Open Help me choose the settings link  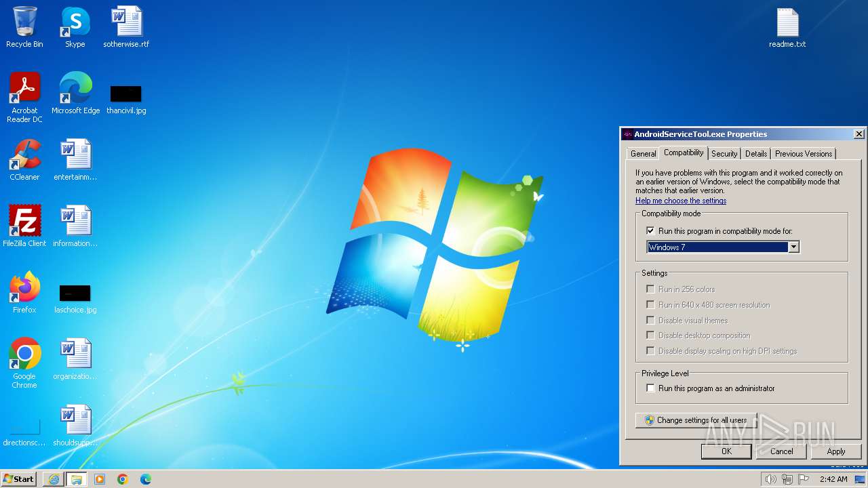(x=681, y=201)
